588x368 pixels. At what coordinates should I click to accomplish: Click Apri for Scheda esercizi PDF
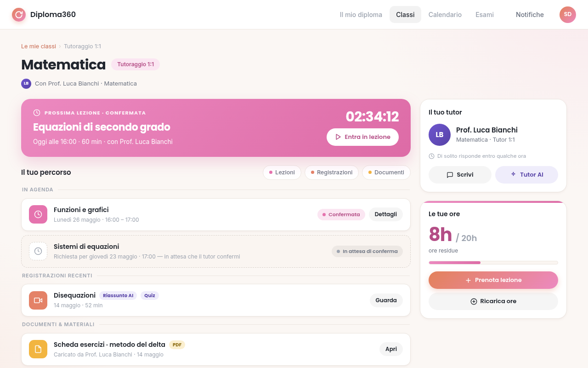point(391,349)
